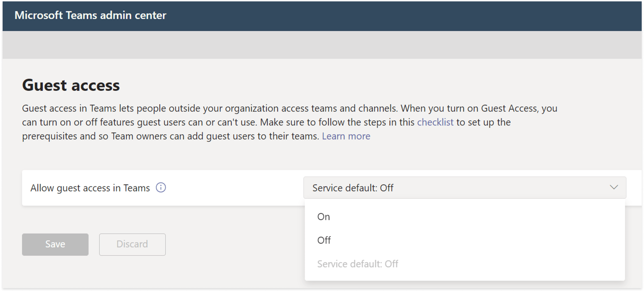Click the info icon beside Allow guest access
The width and height of the screenshot is (644, 292).
tap(161, 188)
